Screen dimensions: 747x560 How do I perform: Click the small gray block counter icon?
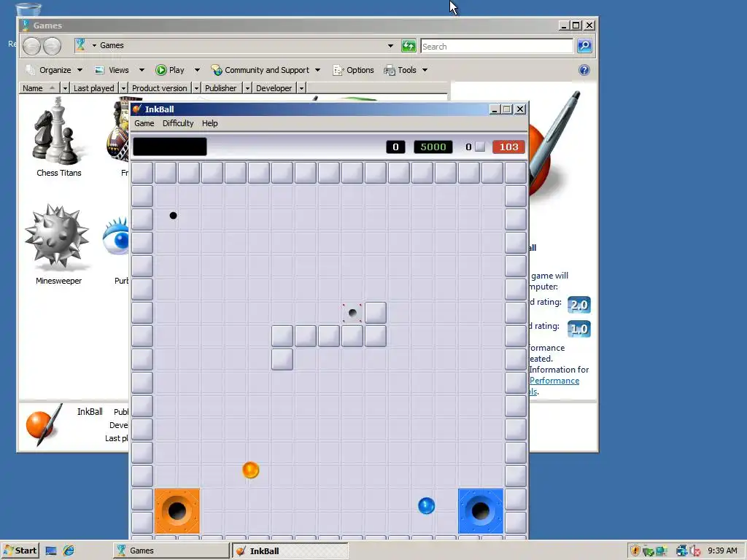[480, 147]
